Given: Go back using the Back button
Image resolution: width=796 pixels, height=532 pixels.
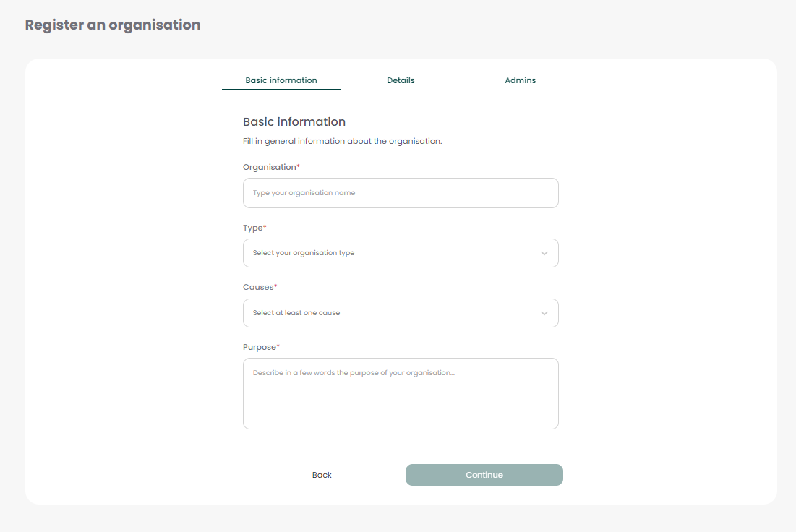Looking at the screenshot, I should point(322,475).
